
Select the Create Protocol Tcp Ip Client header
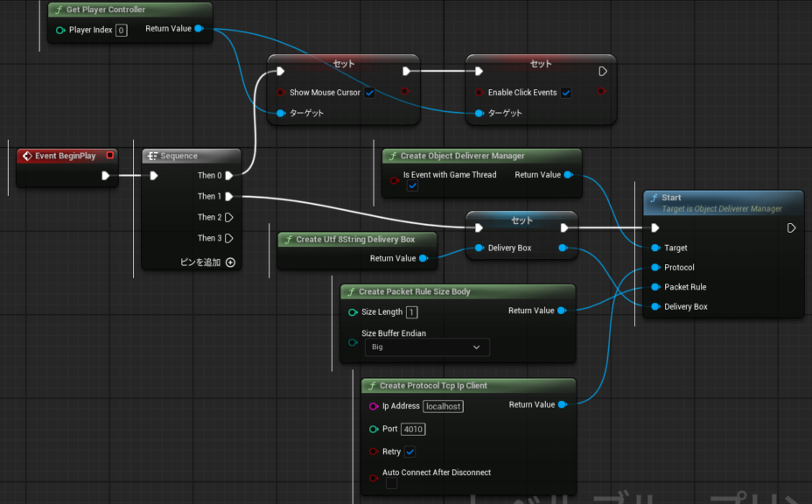click(x=468, y=386)
